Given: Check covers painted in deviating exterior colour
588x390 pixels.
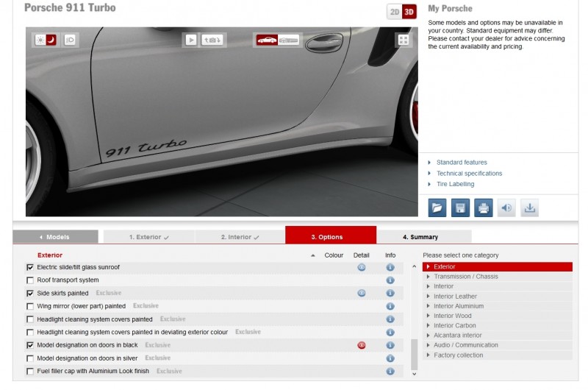Looking at the screenshot, I should tap(30, 333).
